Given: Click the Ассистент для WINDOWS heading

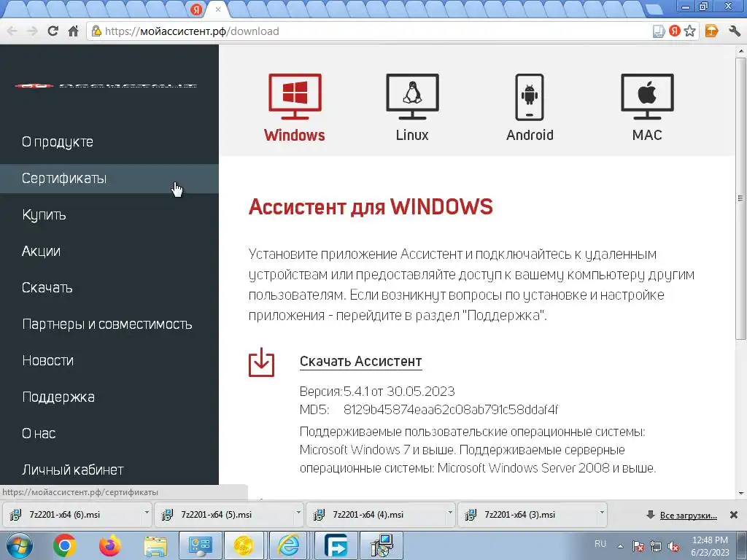Looking at the screenshot, I should coord(371,206).
